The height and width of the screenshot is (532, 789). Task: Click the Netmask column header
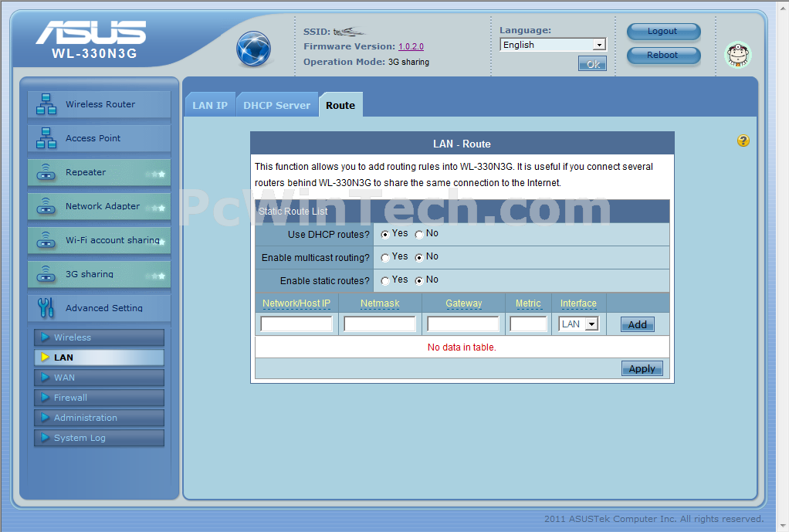click(x=380, y=303)
